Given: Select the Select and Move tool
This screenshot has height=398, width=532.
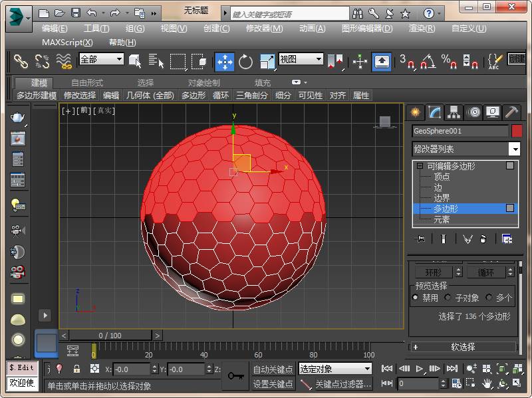Looking at the screenshot, I should [225, 62].
